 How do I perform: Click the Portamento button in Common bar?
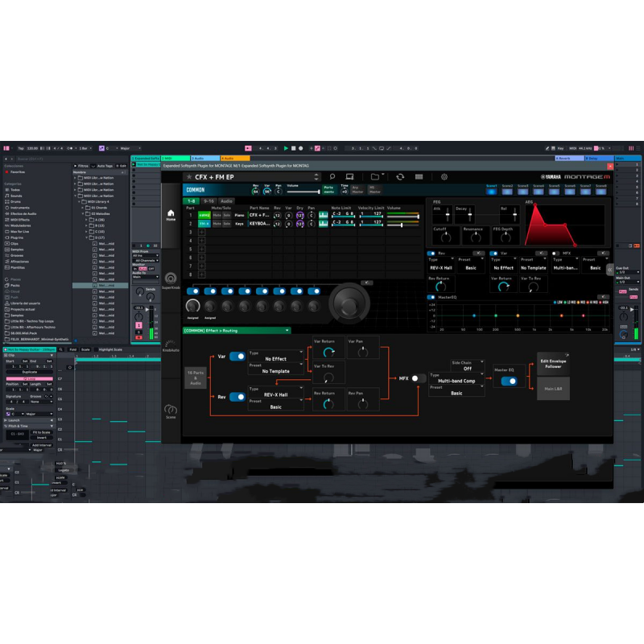click(329, 190)
